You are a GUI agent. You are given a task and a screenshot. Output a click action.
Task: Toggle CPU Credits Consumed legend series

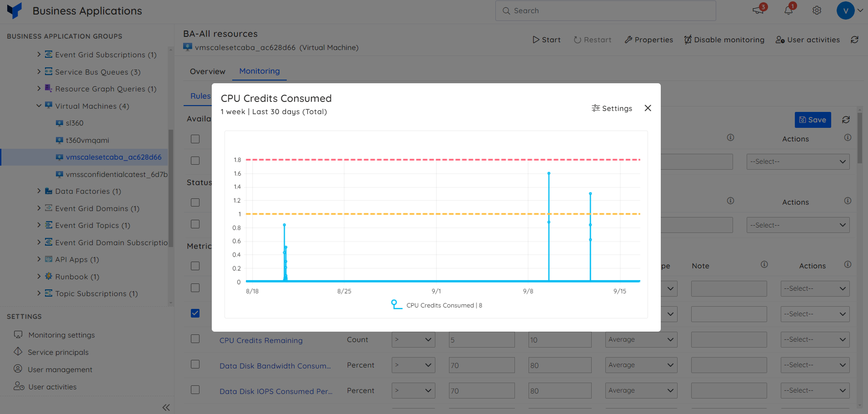(x=437, y=305)
